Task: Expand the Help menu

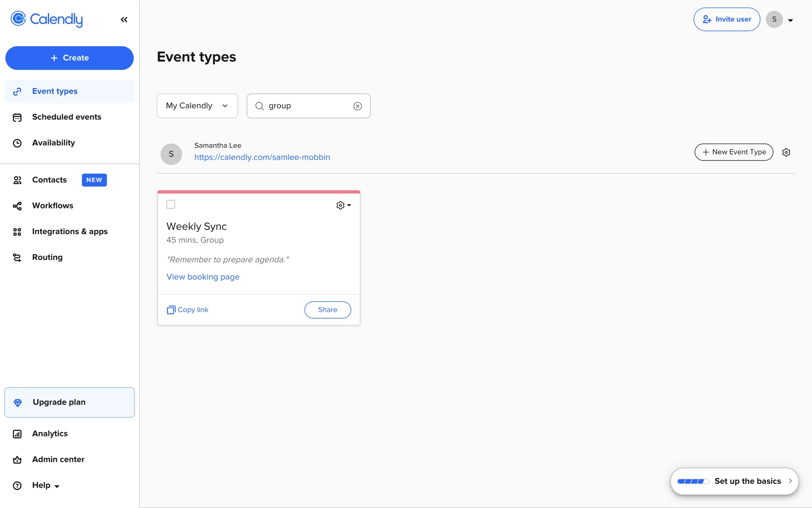Action: [45, 486]
